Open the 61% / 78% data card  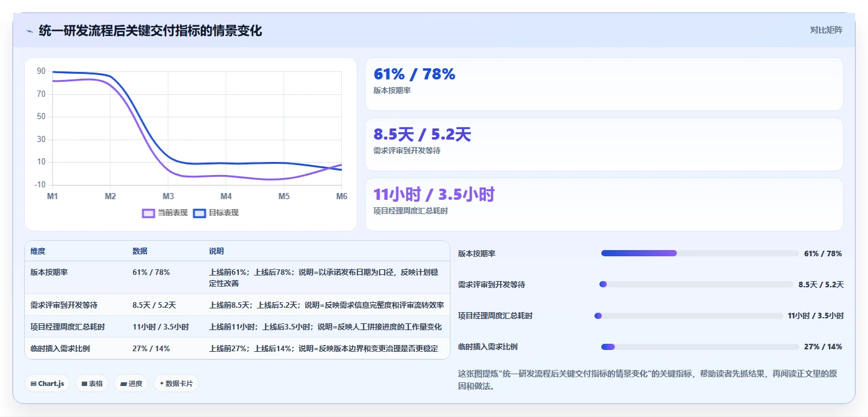pyautogui.click(x=604, y=84)
